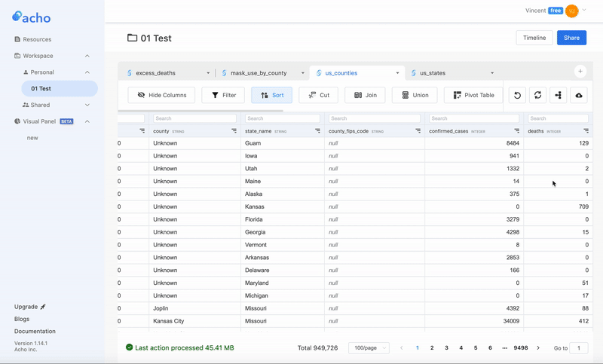Go to page 6

pyautogui.click(x=490, y=348)
